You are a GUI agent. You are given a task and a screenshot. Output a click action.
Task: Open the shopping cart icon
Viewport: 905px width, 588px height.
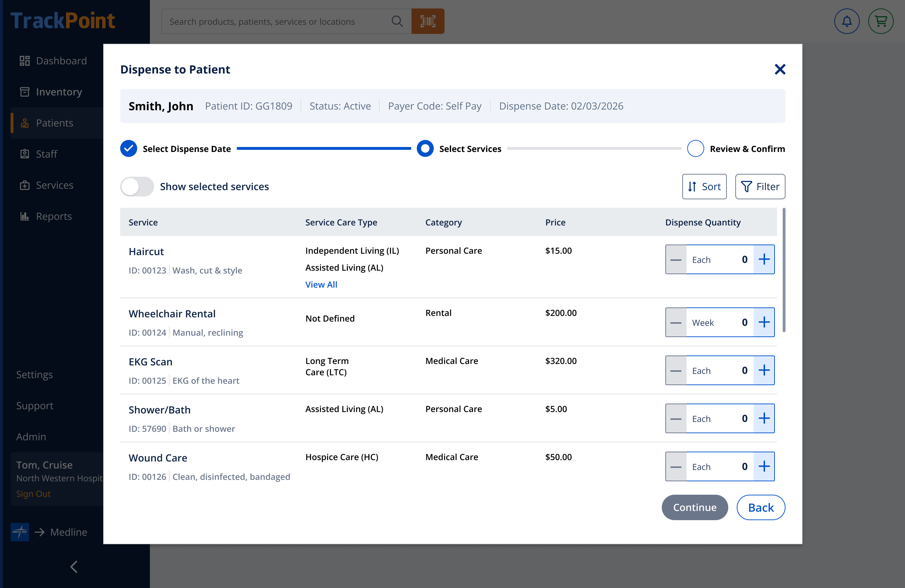pyautogui.click(x=881, y=21)
